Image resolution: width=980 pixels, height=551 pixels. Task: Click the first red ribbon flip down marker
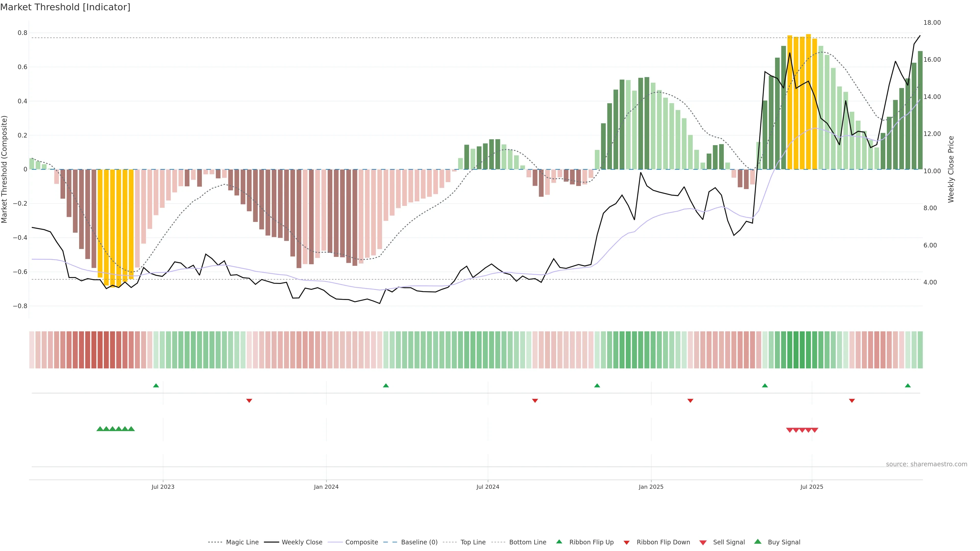pos(249,400)
